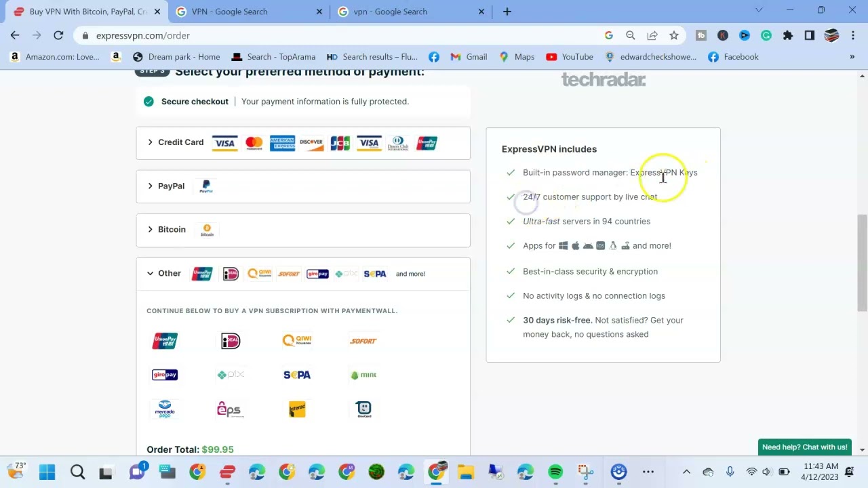Image resolution: width=868 pixels, height=488 pixels.
Task: Toggle the browser side panel
Action: tap(809, 35)
